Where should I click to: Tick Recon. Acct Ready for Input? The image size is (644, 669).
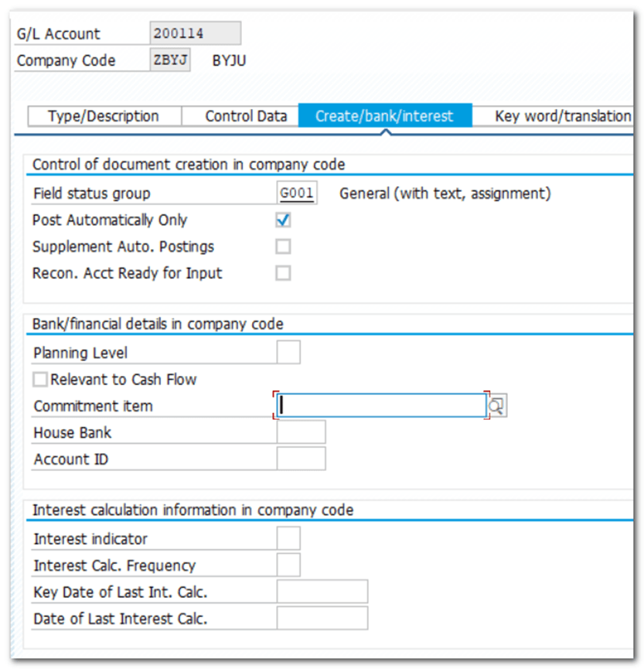click(284, 273)
